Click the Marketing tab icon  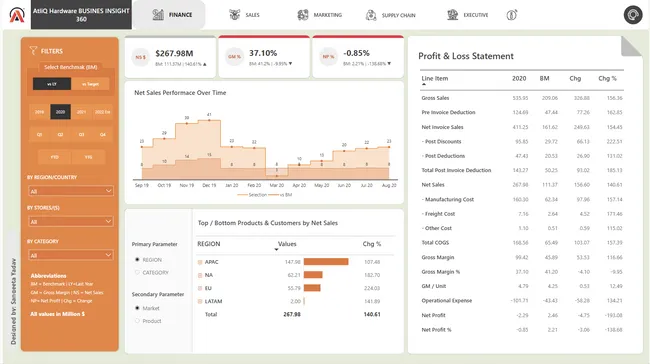click(303, 15)
